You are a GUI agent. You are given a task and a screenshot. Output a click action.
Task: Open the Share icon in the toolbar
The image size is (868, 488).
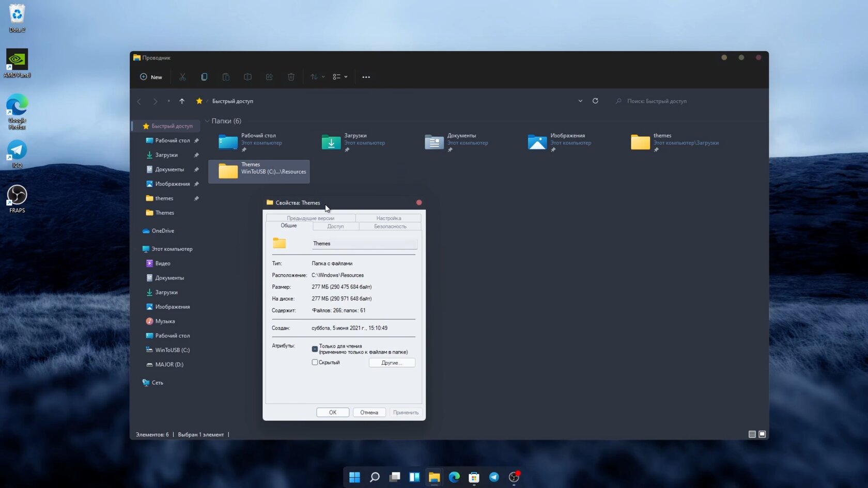[x=269, y=76]
